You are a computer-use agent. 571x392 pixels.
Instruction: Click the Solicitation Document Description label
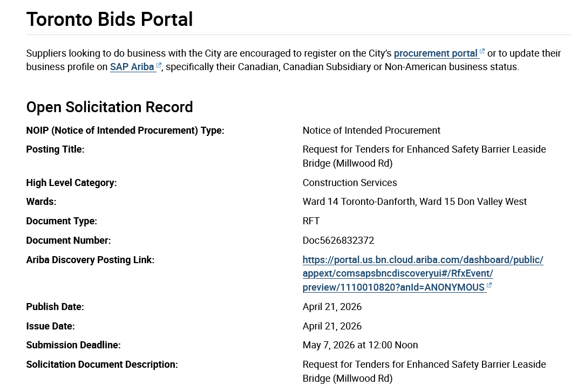pyautogui.click(x=102, y=365)
